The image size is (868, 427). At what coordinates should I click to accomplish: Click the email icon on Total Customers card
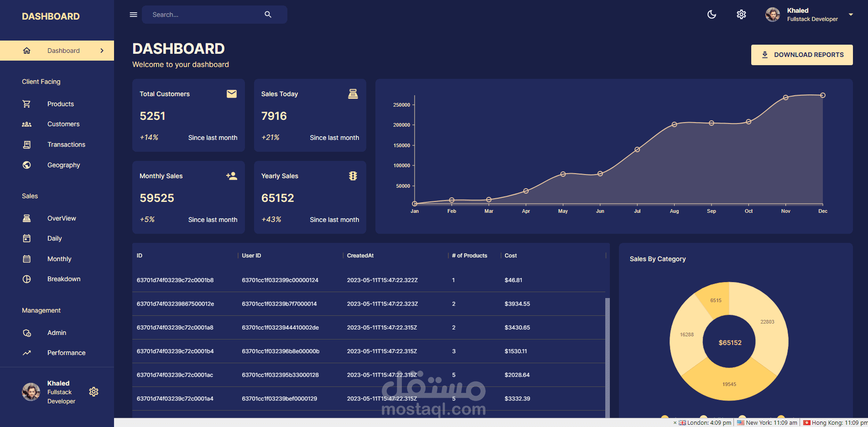232,94
